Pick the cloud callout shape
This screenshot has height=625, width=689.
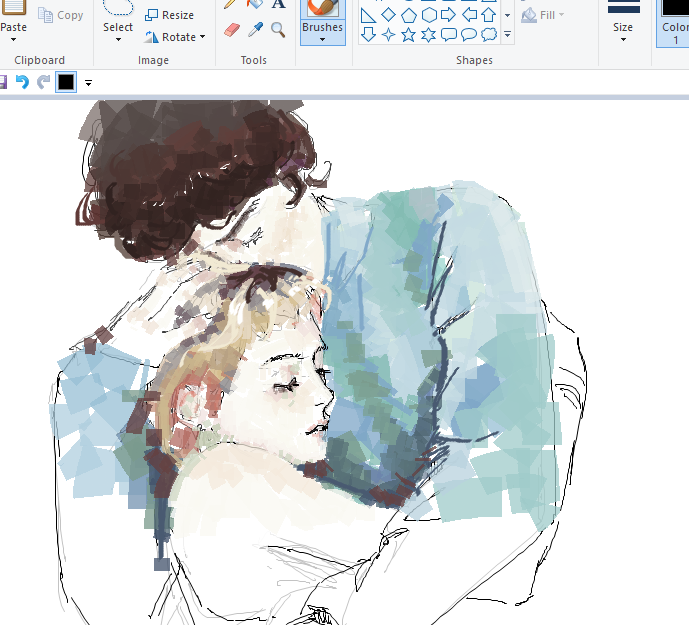pyautogui.click(x=489, y=35)
